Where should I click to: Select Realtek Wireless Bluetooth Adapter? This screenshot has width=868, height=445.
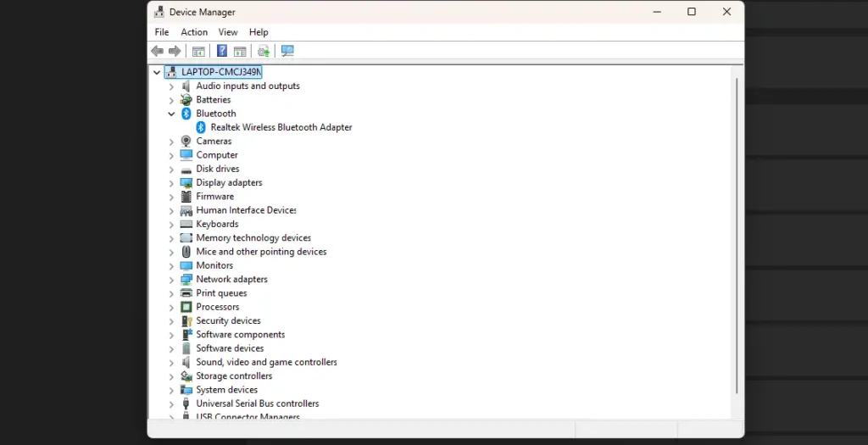(281, 127)
